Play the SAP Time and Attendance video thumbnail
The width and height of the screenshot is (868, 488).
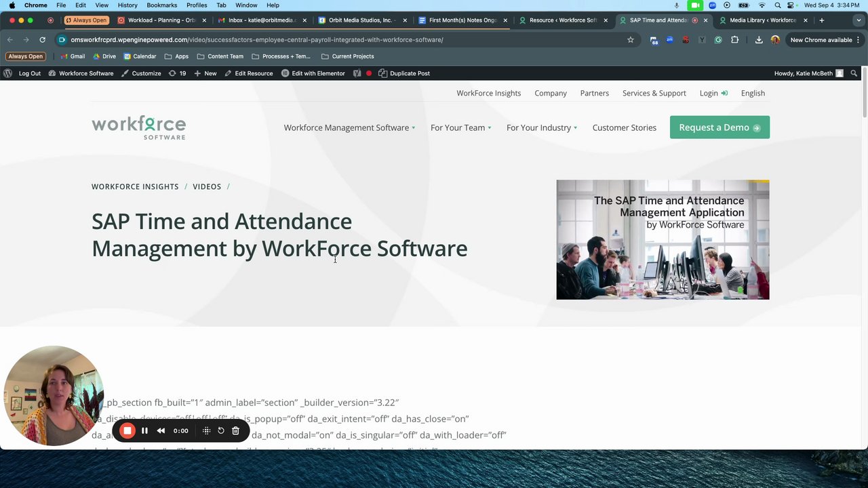coord(663,239)
